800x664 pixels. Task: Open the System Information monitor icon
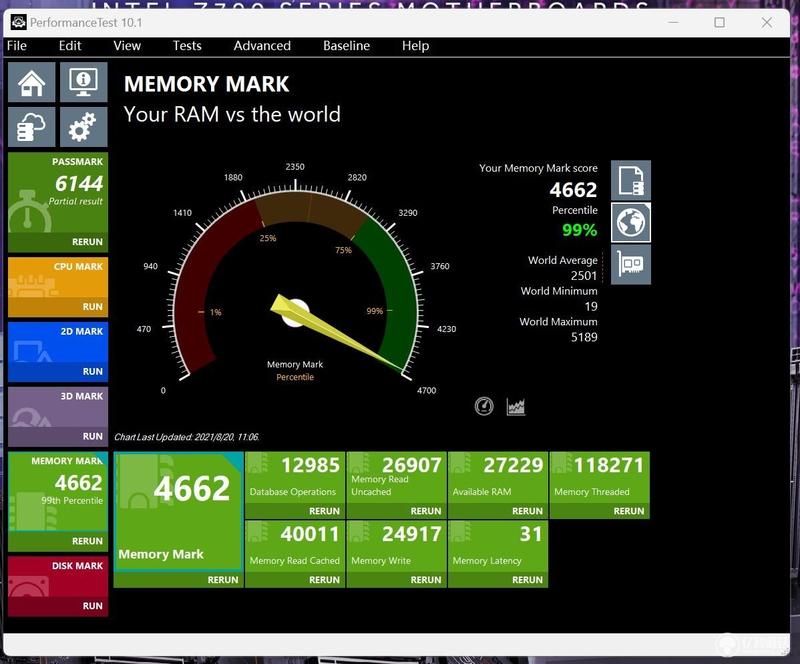coord(84,82)
